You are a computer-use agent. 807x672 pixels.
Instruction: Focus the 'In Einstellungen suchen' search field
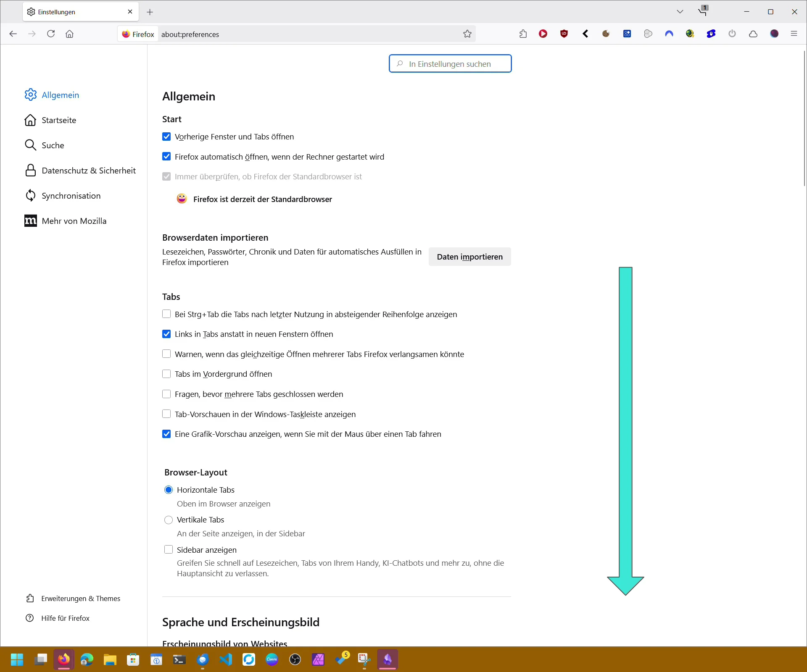450,64
